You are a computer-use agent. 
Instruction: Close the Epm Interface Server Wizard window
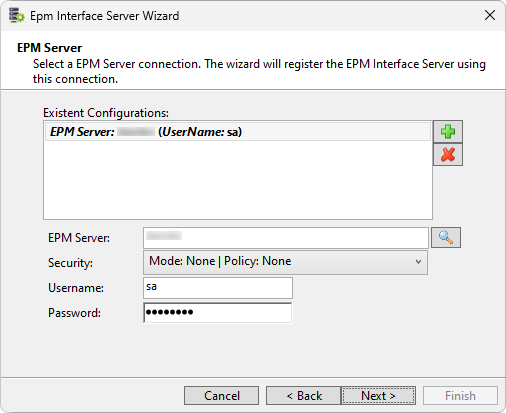490,15
